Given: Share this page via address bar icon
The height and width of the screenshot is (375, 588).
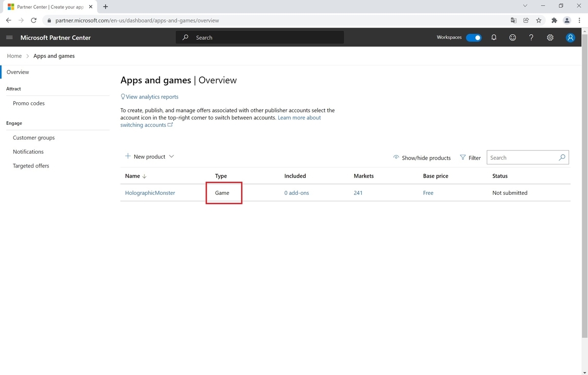Looking at the screenshot, I should [x=526, y=21].
